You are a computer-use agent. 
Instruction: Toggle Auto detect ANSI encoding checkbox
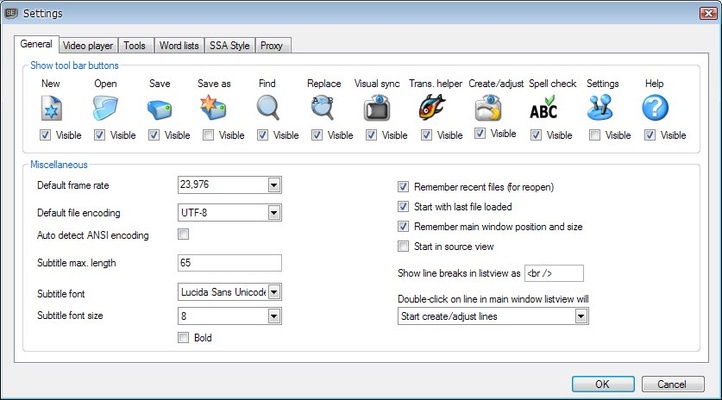tap(183, 235)
